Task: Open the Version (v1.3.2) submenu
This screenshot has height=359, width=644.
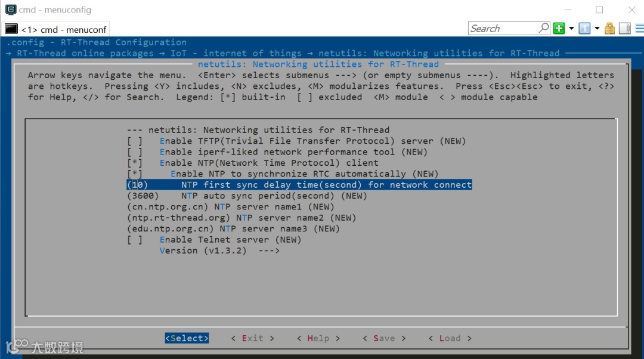Action: click(x=219, y=250)
